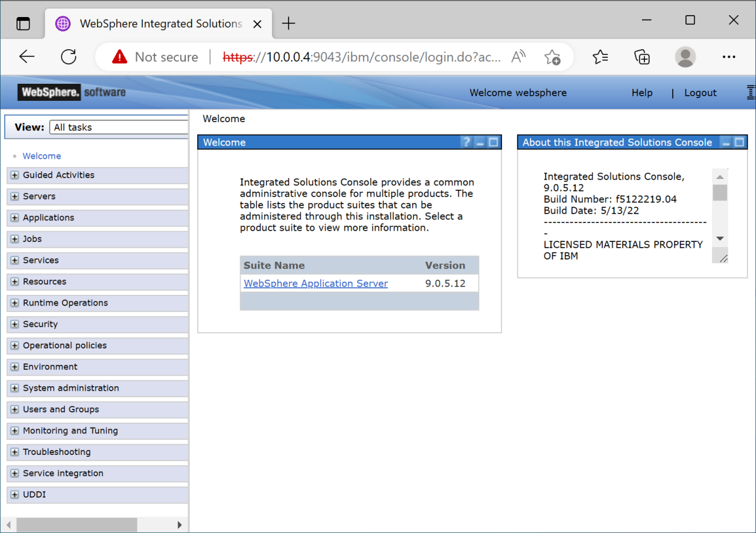Navigate back in the browser
The height and width of the screenshot is (533, 756).
click(27, 57)
